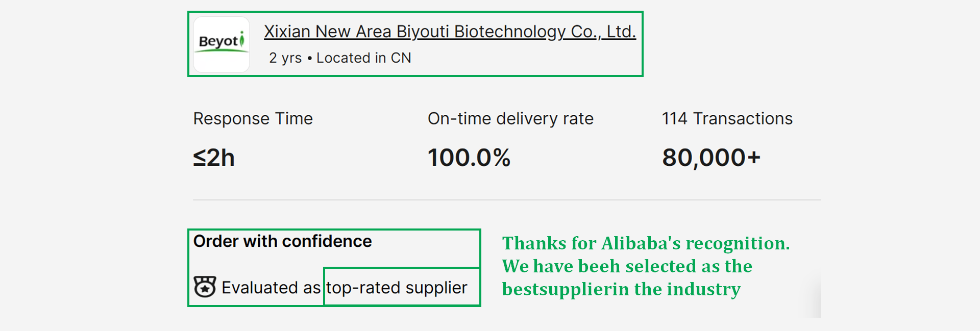This screenshot has width=980, height=331.
Task: Click the 'top-rated supplier' text
Action: click(397, 288)
